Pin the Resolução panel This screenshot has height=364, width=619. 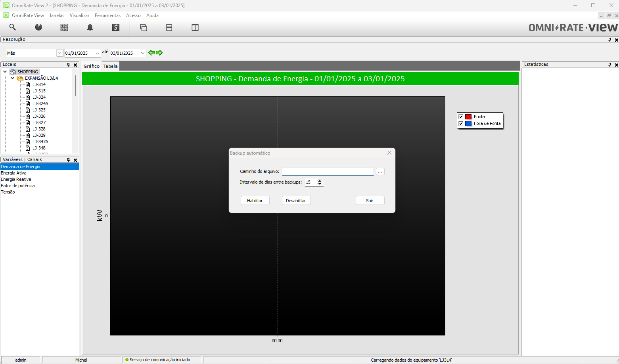coord(610,40)
